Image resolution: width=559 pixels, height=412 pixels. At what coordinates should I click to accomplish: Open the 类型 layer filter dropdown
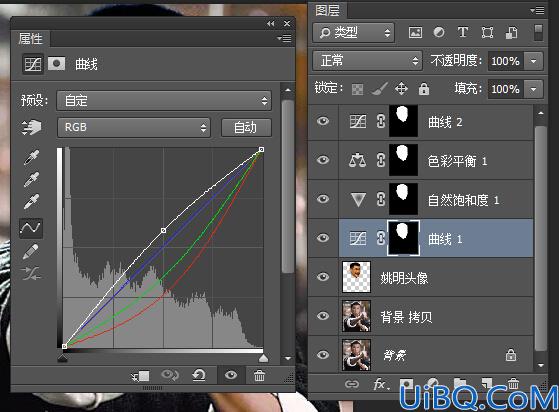(x=353, y=33)
